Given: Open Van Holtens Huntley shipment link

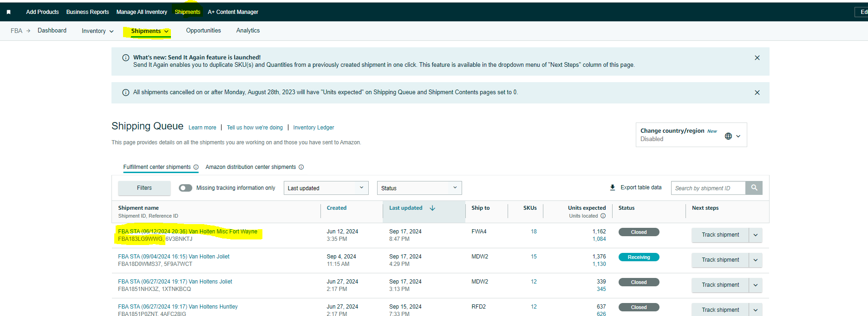Looking at the screenshot, I should 178,307.
